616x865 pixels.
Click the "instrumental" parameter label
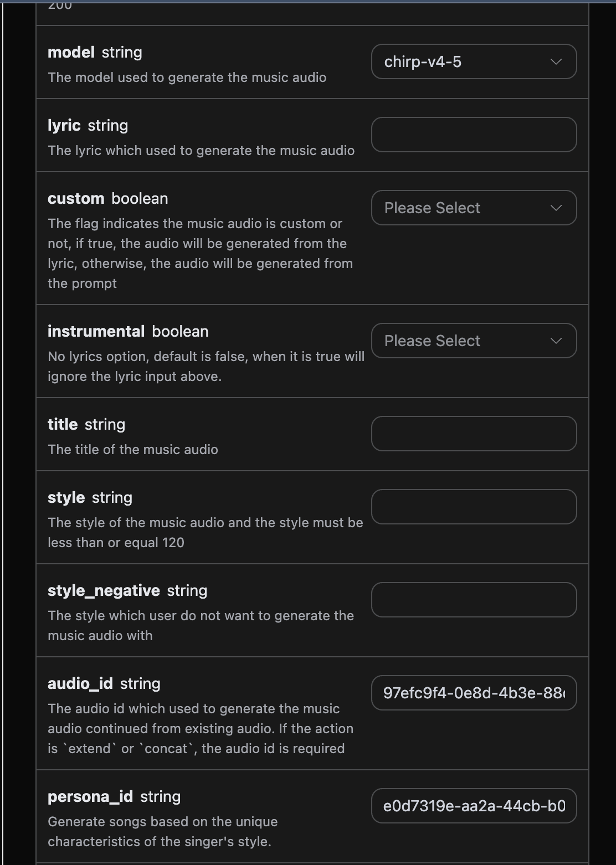(96, 332)
